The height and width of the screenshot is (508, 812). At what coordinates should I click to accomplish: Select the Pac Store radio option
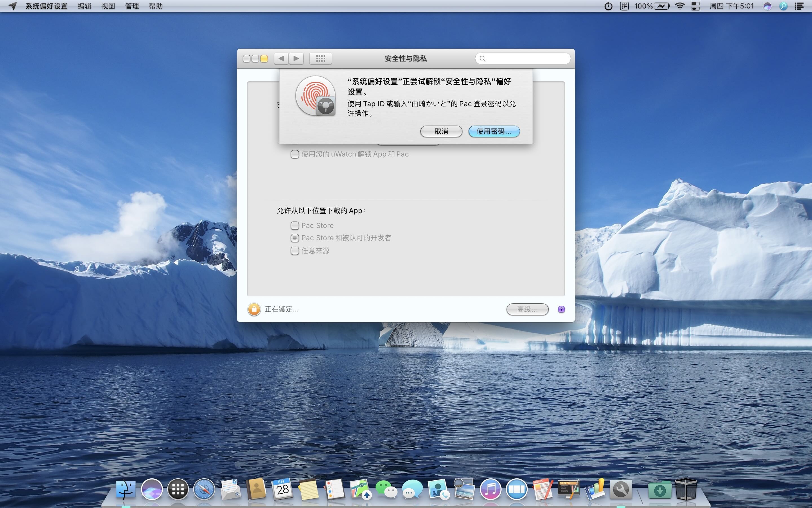pos(295,225)
